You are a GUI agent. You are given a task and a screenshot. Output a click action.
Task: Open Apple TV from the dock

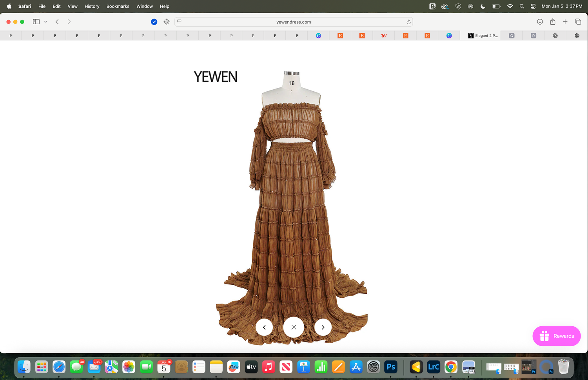(251, 367)
